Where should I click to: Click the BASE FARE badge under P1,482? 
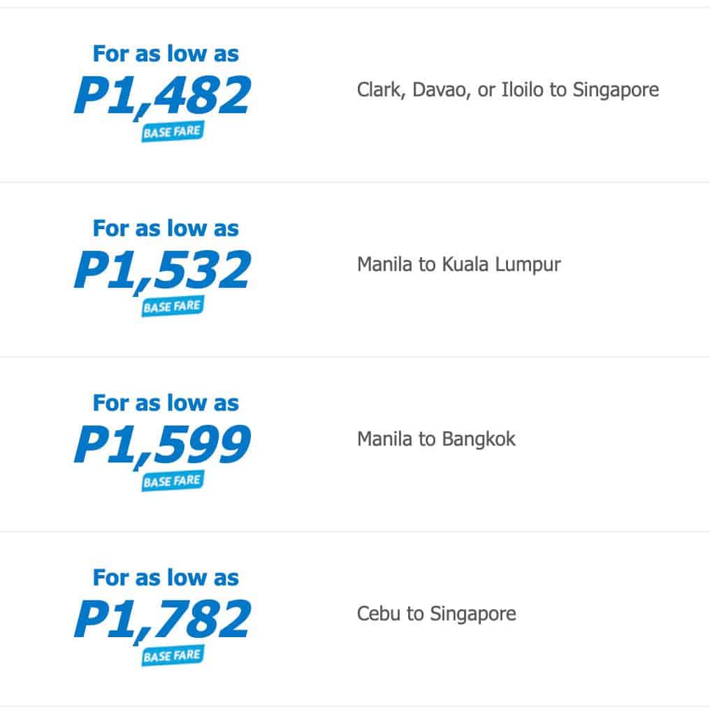[x=172, y=132]
